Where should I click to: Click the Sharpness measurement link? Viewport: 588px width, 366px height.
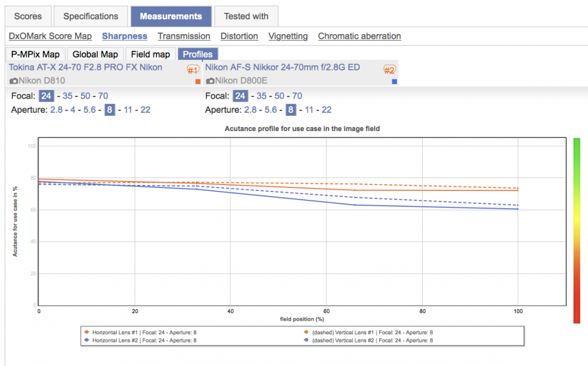(x=125, y=36)
